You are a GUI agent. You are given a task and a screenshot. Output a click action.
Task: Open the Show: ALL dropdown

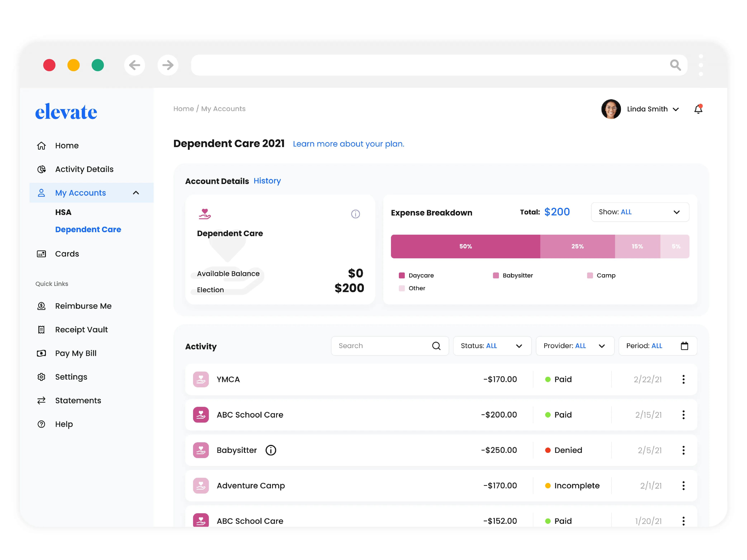[x=640, y=212]
